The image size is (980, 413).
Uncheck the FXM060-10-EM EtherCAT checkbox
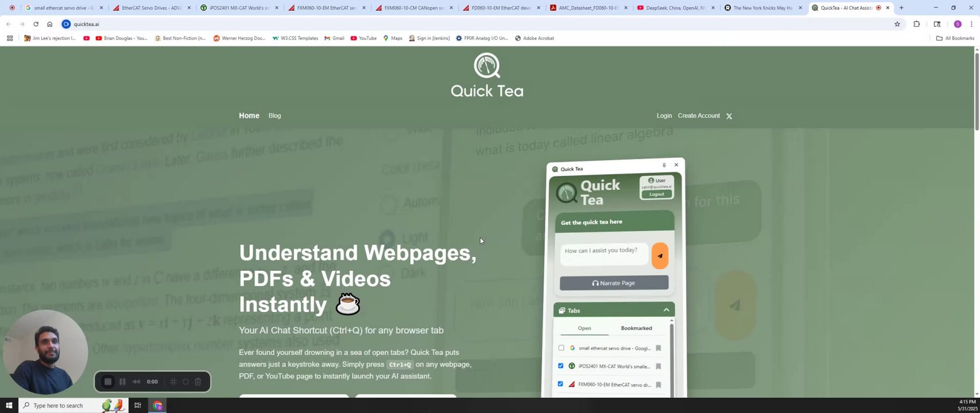[x=560, y=384]
